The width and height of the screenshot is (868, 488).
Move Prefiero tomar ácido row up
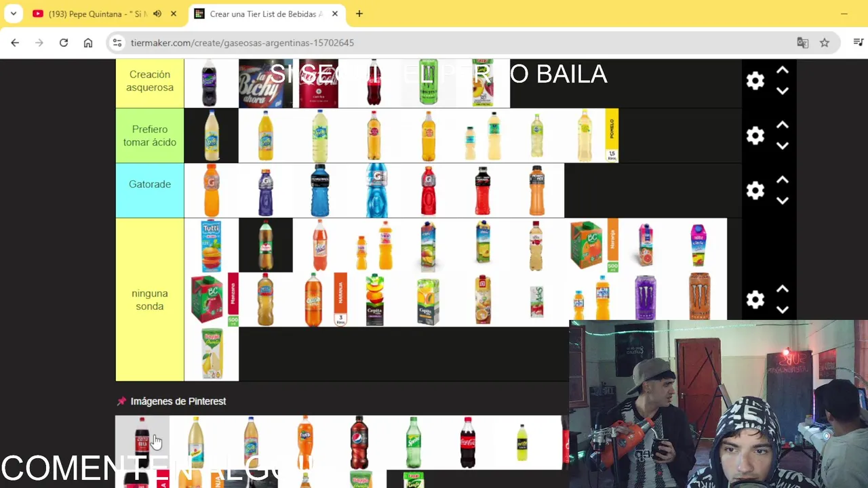782,125
